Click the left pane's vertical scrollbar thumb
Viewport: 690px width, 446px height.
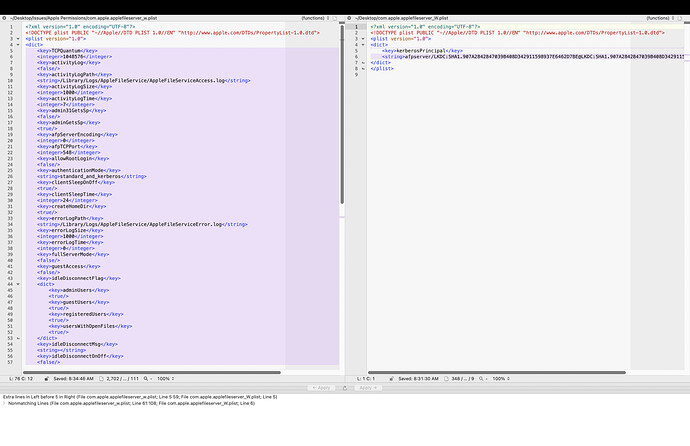342,114
